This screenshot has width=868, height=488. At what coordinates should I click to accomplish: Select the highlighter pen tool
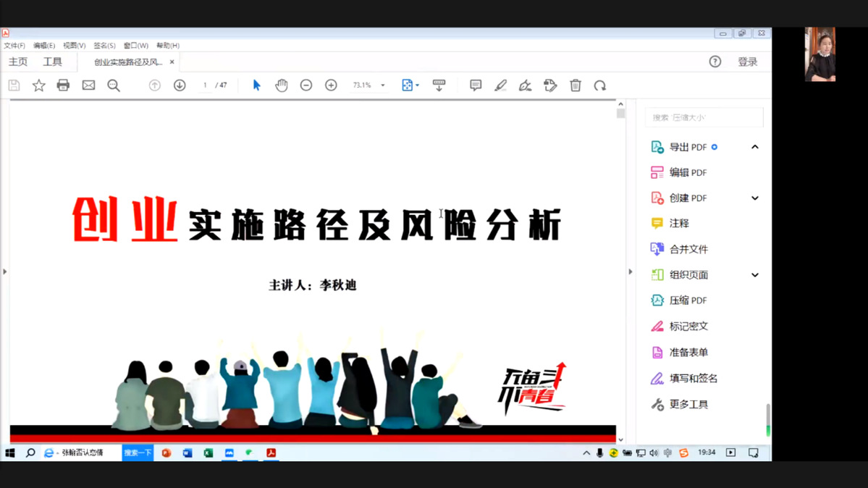[x=500, y=85]
